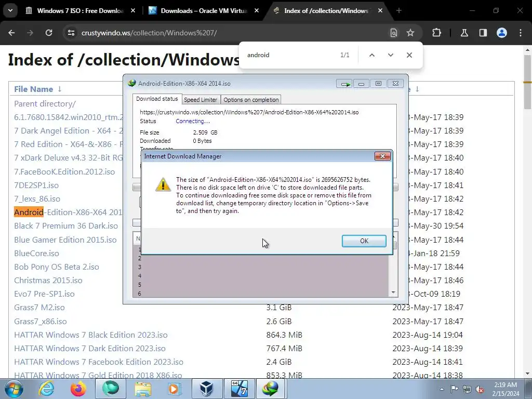Open Parent directory link
The width and height of the screenshot is (532, 399).
point(45,104)
